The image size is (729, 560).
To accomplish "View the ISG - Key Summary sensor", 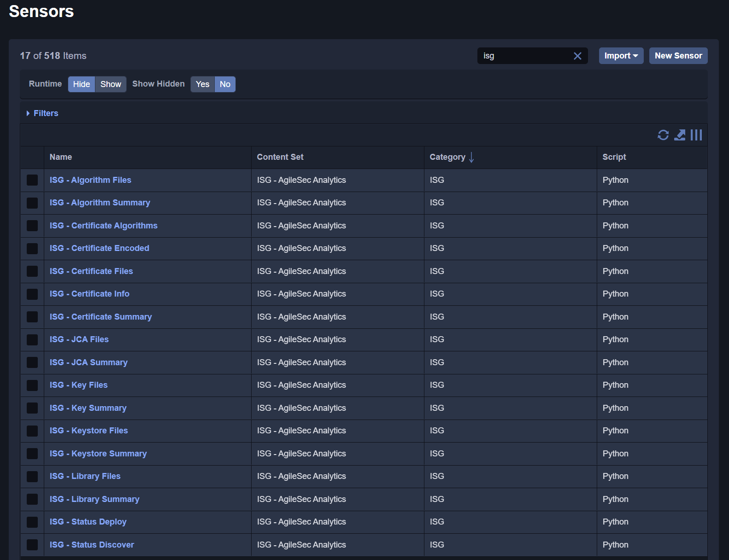I will pyautogui.click(x=88, y=408).
